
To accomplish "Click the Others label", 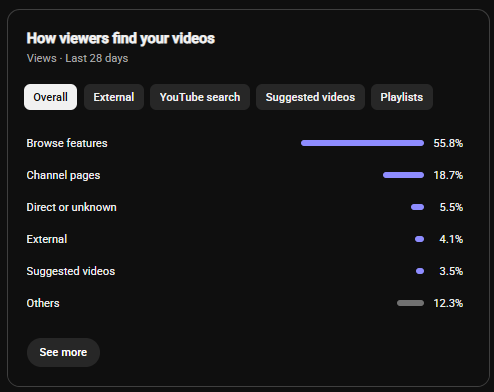I will [x=43, y=303].
